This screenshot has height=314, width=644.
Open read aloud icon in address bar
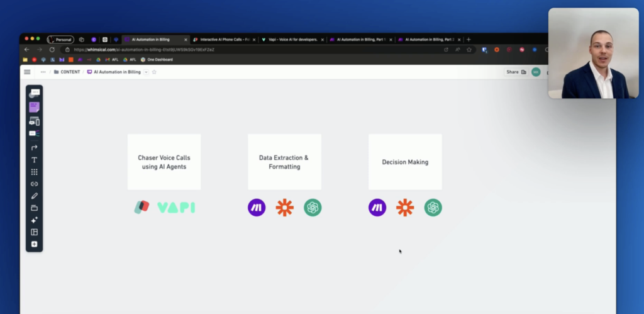458,49
